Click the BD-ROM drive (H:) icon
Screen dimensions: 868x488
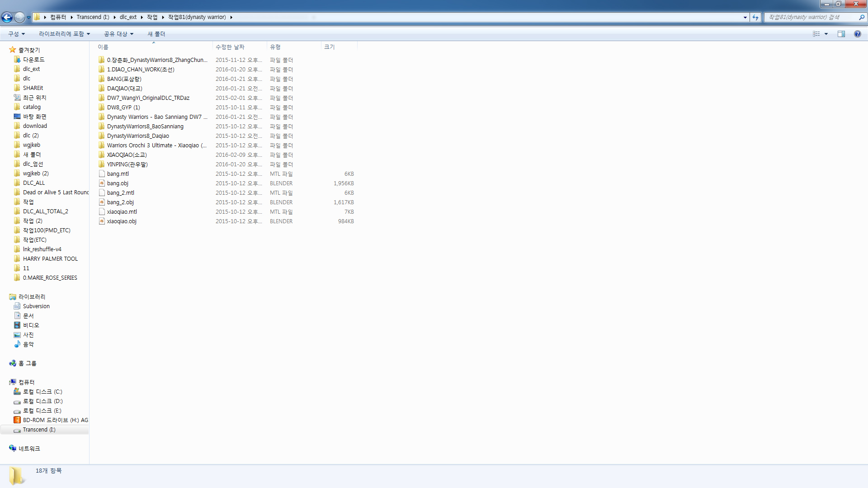(x=17, y=420)
